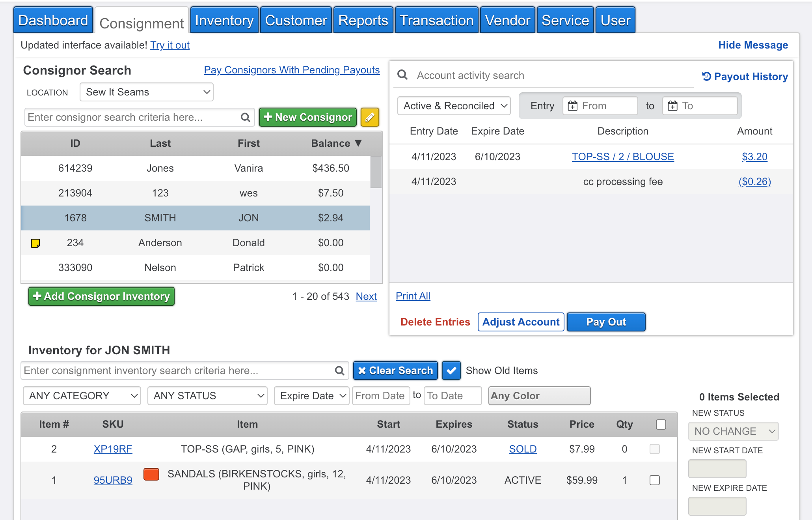Click the yellow pencil edit icon beside New Consignor
Screen dimensions: 812x520
point(369,117)
